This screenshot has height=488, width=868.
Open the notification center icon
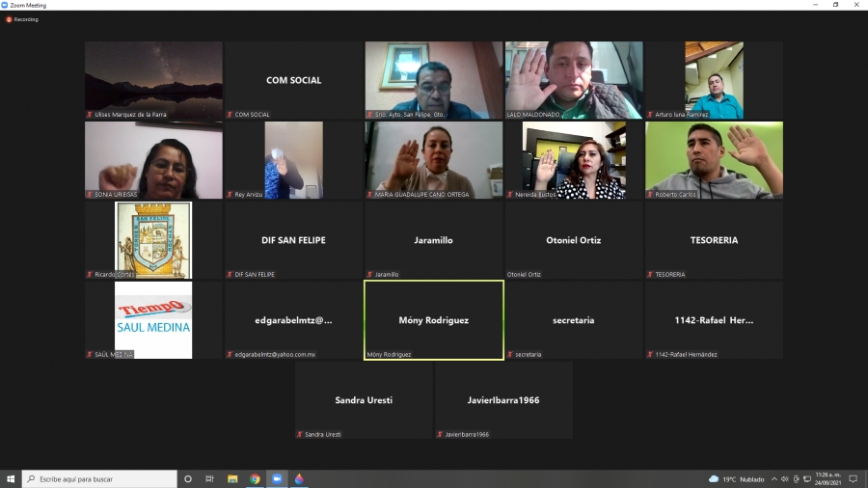coord(853,478)
